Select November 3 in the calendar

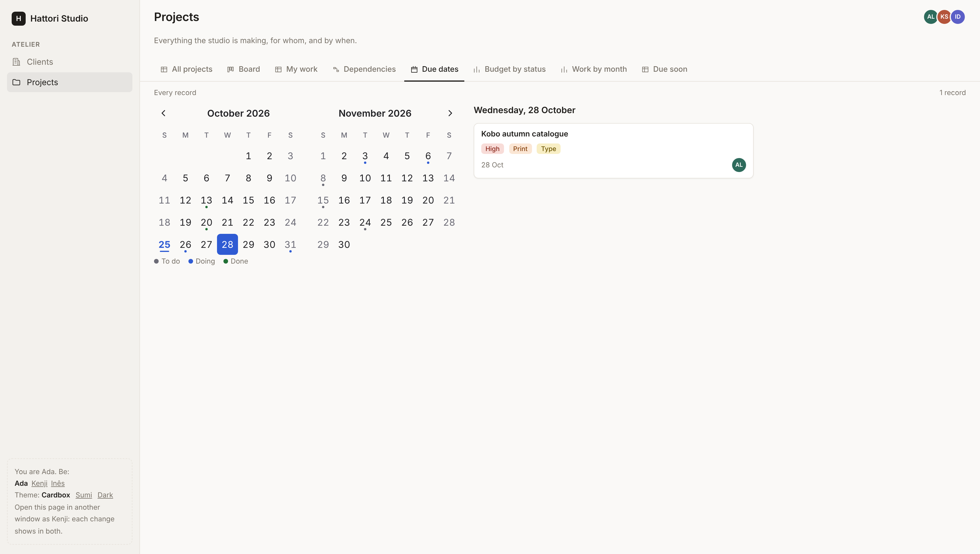[x=365, y=156]
